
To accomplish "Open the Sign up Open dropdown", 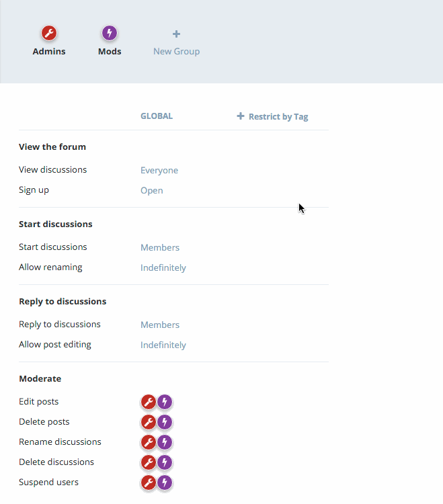I will 152,190.
